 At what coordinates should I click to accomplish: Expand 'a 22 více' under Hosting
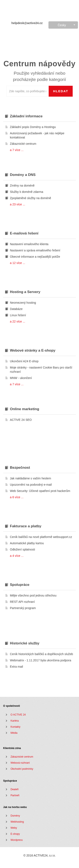(17, 321)
